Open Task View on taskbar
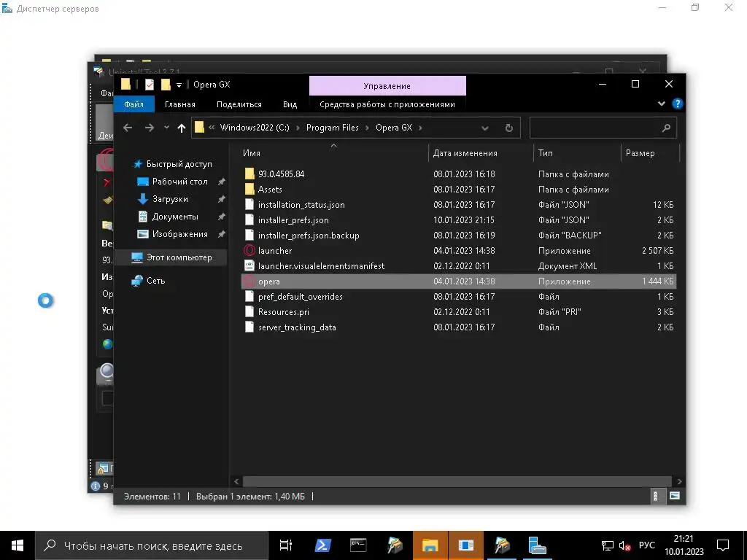This screenshot has height=560, width=747. pyautogui.click(x=286, y=545)
